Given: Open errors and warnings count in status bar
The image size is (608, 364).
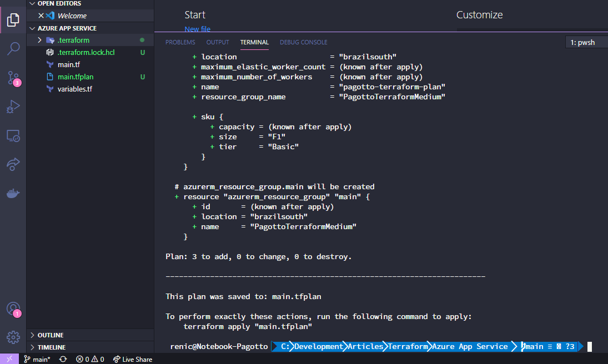Looking at the screenshot, I should (90, 360).
